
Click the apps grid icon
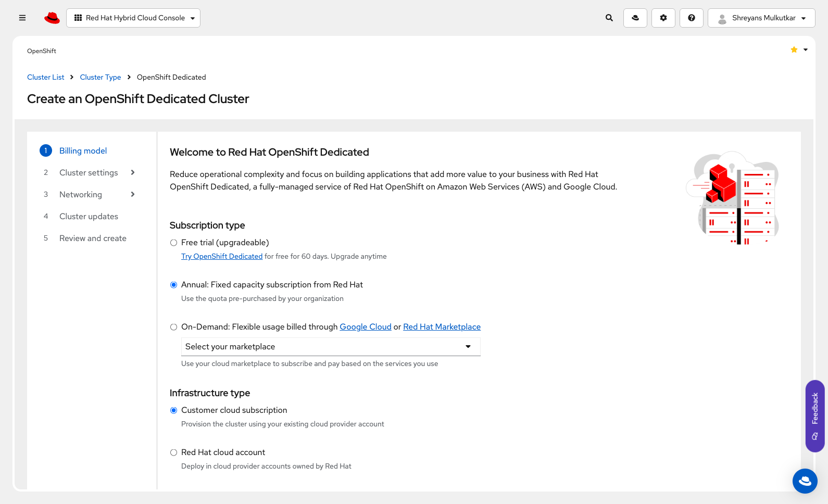pos(78,18)
